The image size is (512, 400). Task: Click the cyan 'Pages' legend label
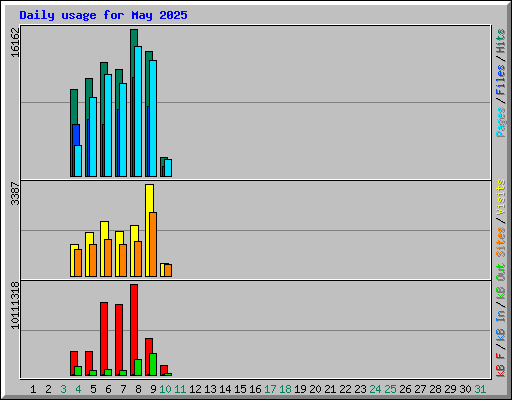[500, 122]
